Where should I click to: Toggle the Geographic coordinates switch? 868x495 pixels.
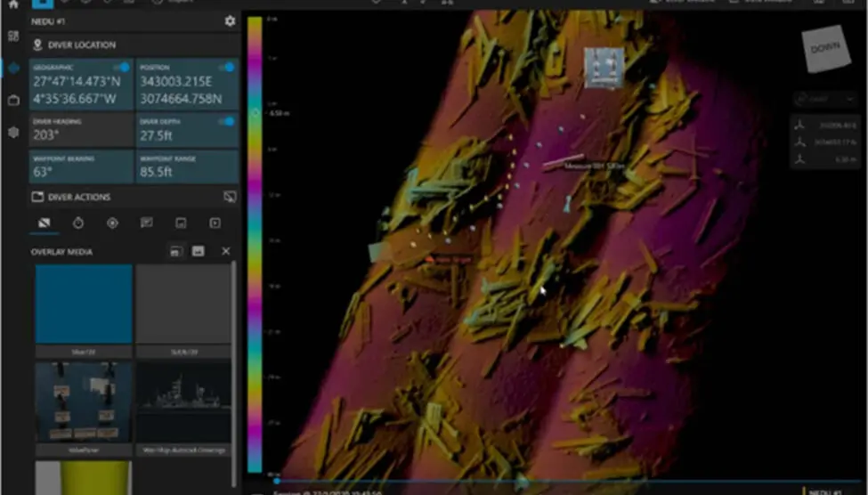coord(121,68)
